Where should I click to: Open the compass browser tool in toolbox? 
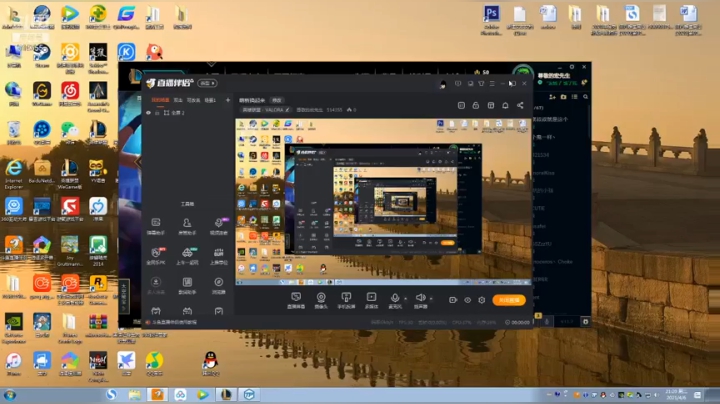219,285
